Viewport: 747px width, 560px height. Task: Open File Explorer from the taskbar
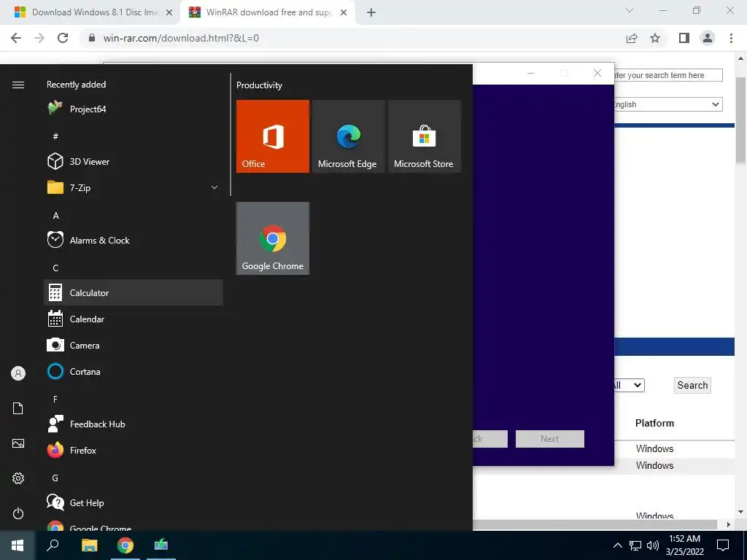(89, 545)
